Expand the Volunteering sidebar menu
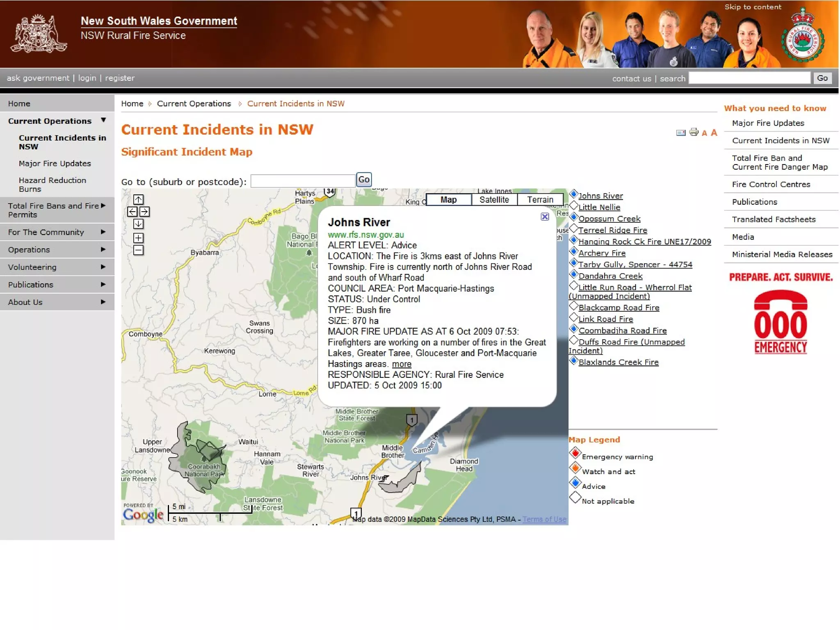The width and height of the screenshot is (840, 630). click(x=103, y=267)
